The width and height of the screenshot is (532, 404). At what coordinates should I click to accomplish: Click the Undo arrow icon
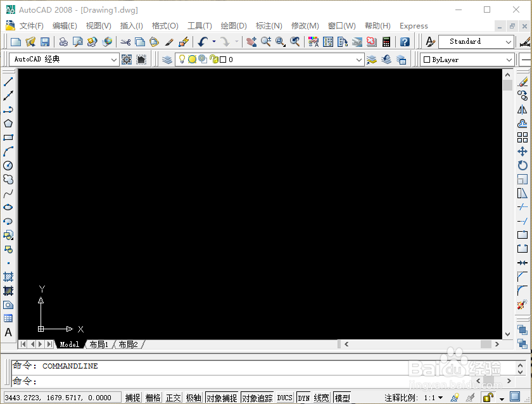click(x=203, y=42)
